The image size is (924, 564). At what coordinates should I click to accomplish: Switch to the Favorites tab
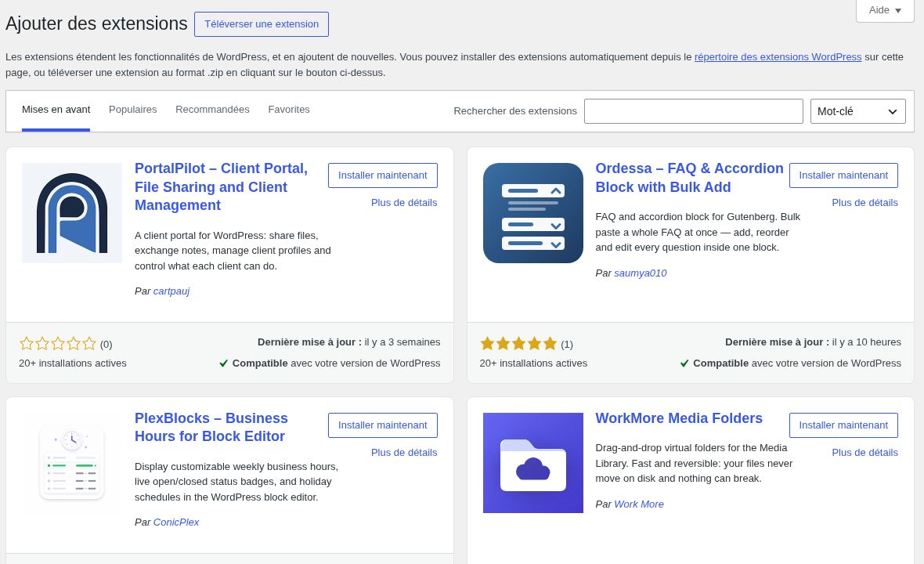coord(289,110)
